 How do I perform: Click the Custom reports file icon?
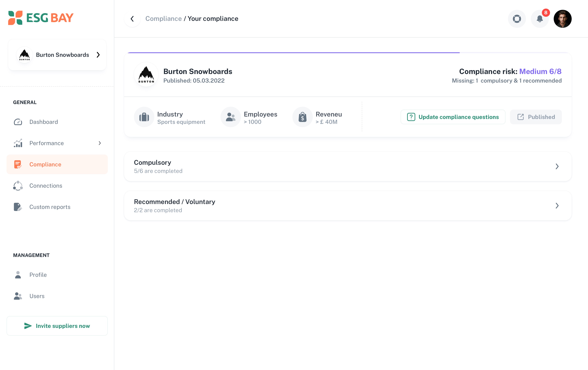tap(18, 207)
